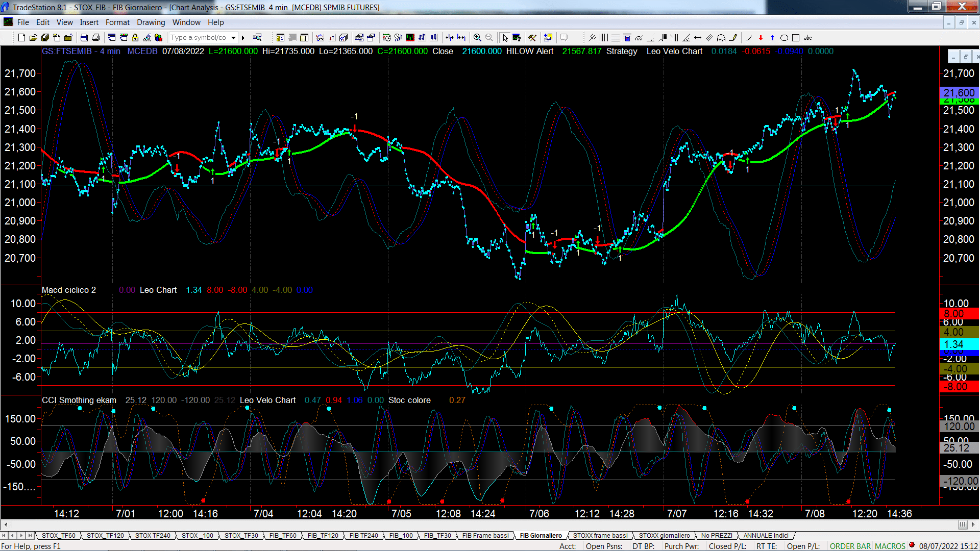
Task: Open the hammer tools icon
Action: (x=532, y=38)
